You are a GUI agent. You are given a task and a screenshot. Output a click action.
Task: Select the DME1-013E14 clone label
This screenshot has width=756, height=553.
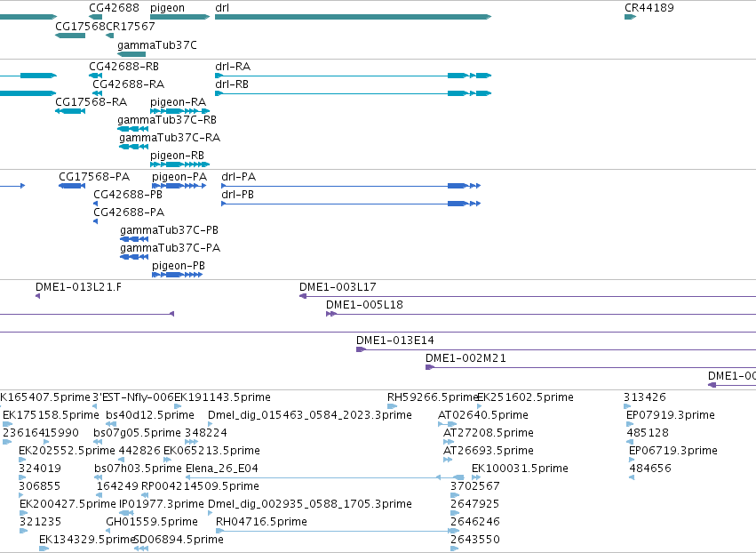pos(395,341)
